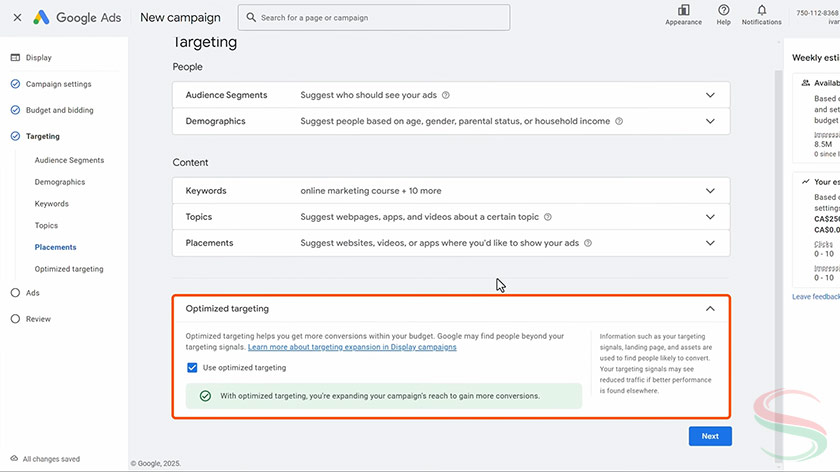Open the Help icon

click(723, 11)
